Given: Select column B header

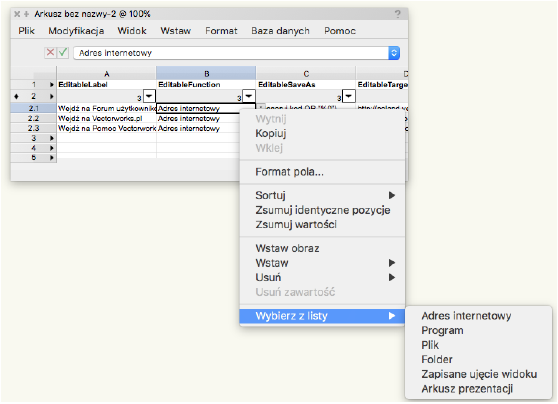Looking at the screenshot, I should click(x=206, y=74).
